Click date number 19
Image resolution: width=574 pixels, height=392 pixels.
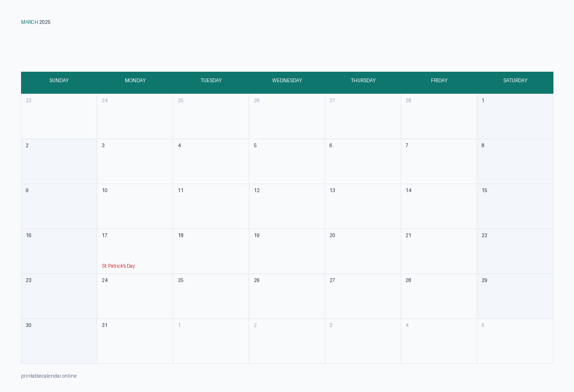click(x=257, y=236)
